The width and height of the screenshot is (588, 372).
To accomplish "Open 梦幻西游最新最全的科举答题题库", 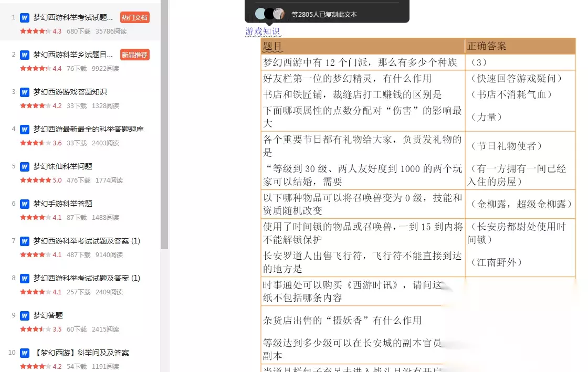I will (x=89, y=129).
